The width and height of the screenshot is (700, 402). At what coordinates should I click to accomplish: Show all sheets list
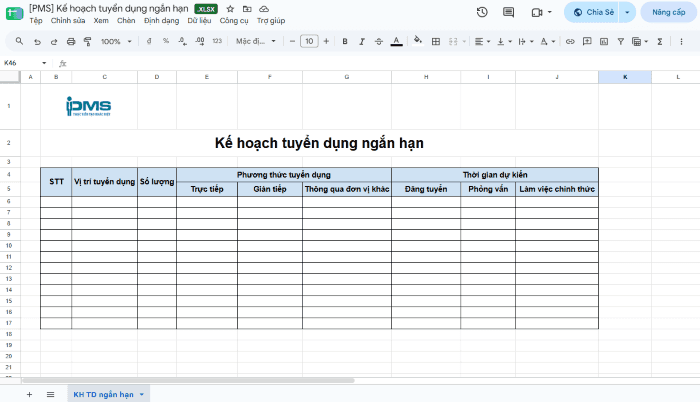click(x=50, y=394)
